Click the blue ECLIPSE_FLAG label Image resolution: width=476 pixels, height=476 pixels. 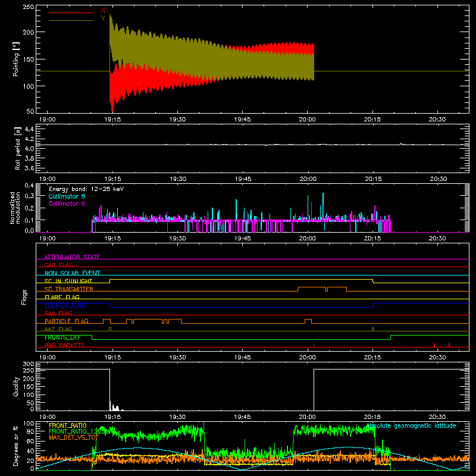click(65, 305)
